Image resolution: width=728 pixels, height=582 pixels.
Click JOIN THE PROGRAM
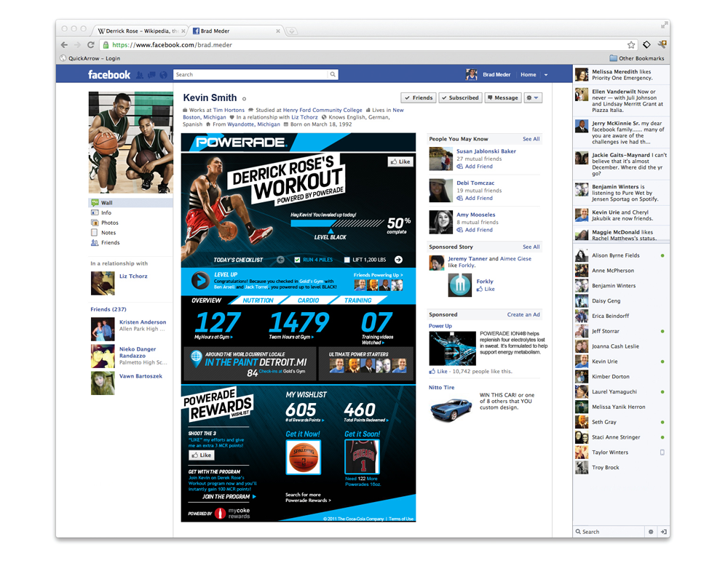[x=229, y=497]
